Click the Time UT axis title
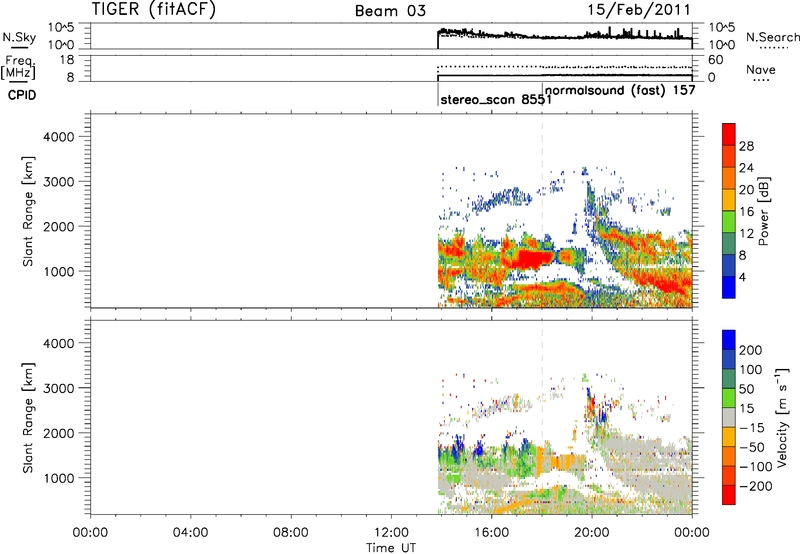This screenshot has width=800, height=554. click(x=391, y=548)
